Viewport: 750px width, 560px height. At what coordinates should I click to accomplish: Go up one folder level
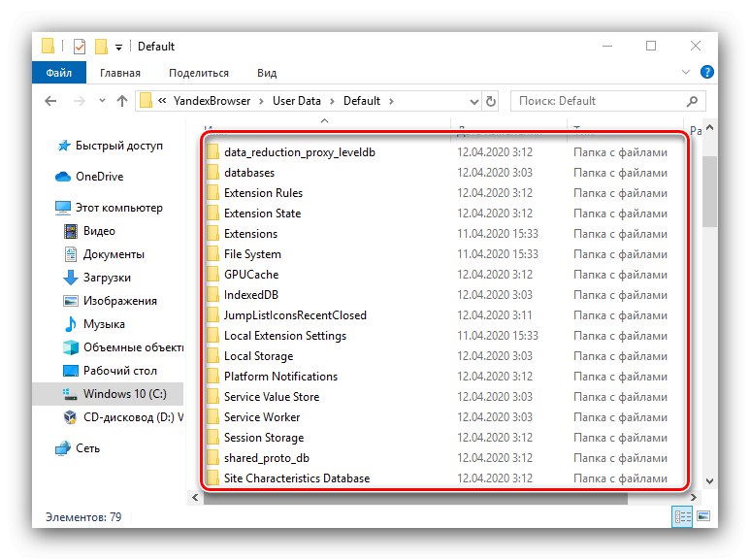pos(122,101)
